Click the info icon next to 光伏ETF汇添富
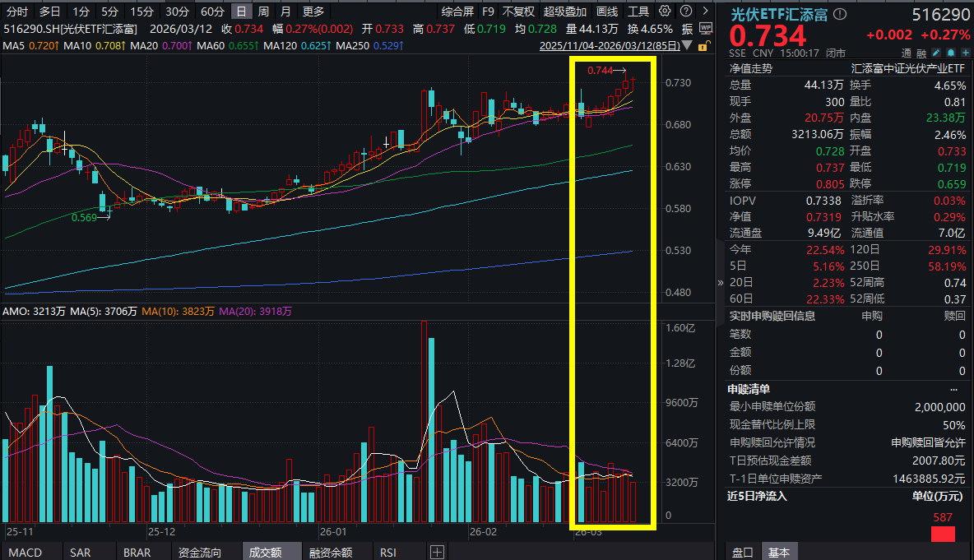This screenshot has height=560, width=974. click(839, 14)
